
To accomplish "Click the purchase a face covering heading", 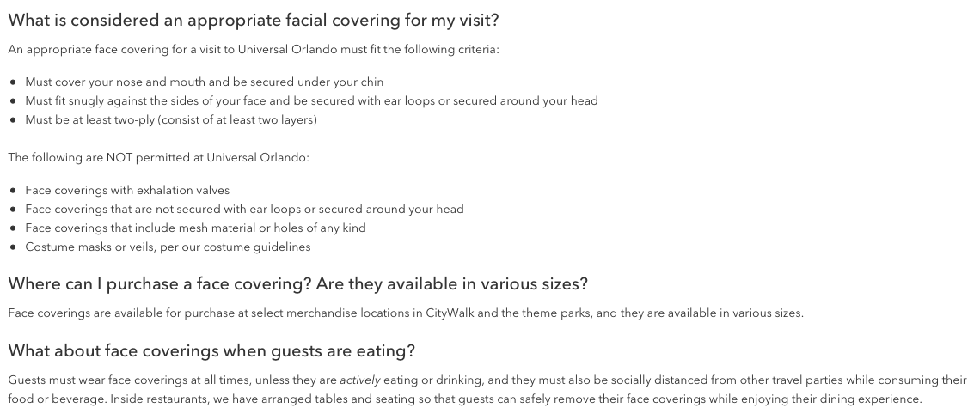I will point(298,284).
